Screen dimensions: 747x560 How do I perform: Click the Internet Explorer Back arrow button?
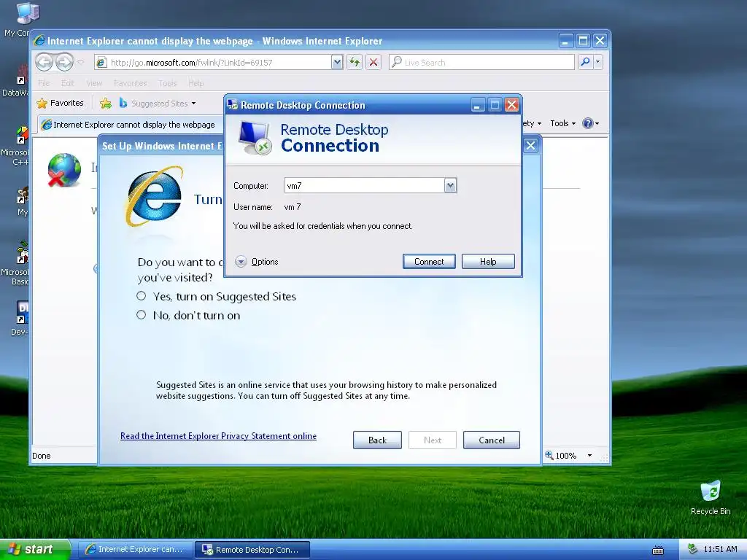point(44,62)
